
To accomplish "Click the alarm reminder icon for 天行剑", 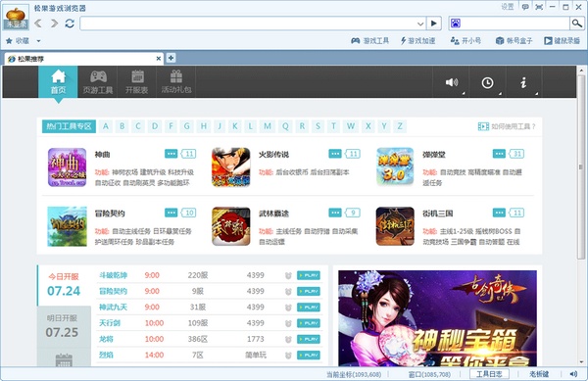I will 288,323.
